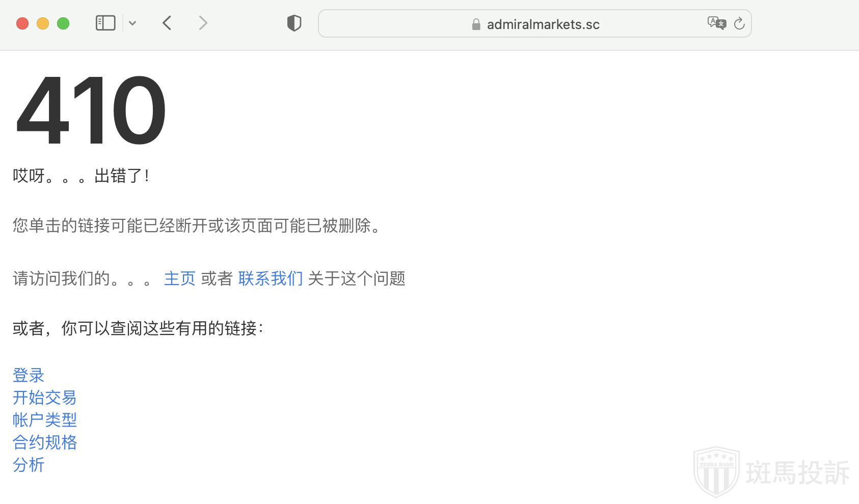Screen dimensions: 859x504
Task: Open the translate page icon
Action: click(716, 23)
